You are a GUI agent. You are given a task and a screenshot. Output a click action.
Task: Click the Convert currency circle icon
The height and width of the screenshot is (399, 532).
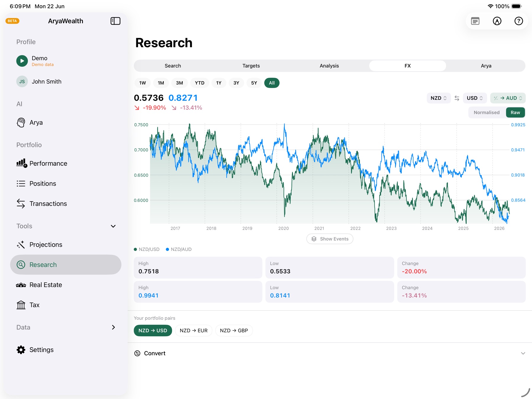[x=137, y=353]
